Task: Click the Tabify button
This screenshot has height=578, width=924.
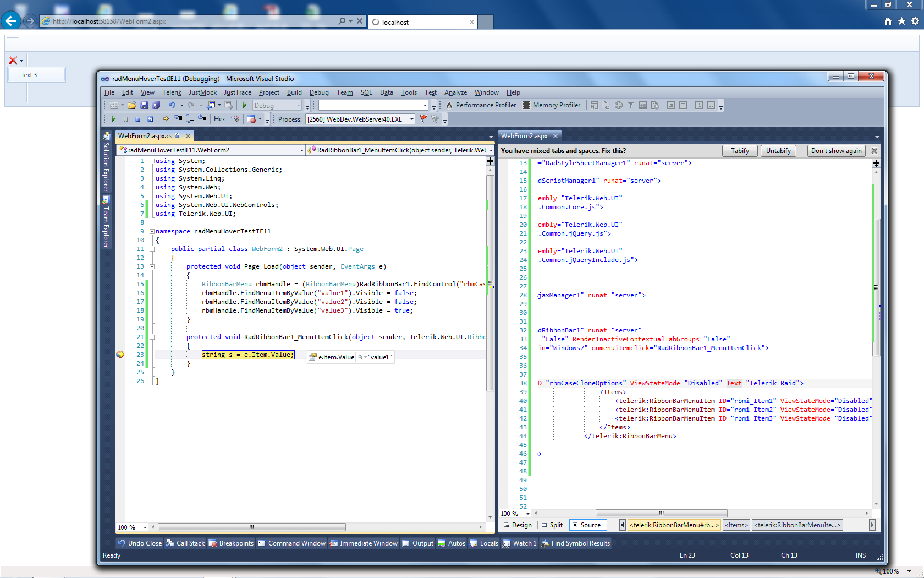Action: (x=740, y=151)
